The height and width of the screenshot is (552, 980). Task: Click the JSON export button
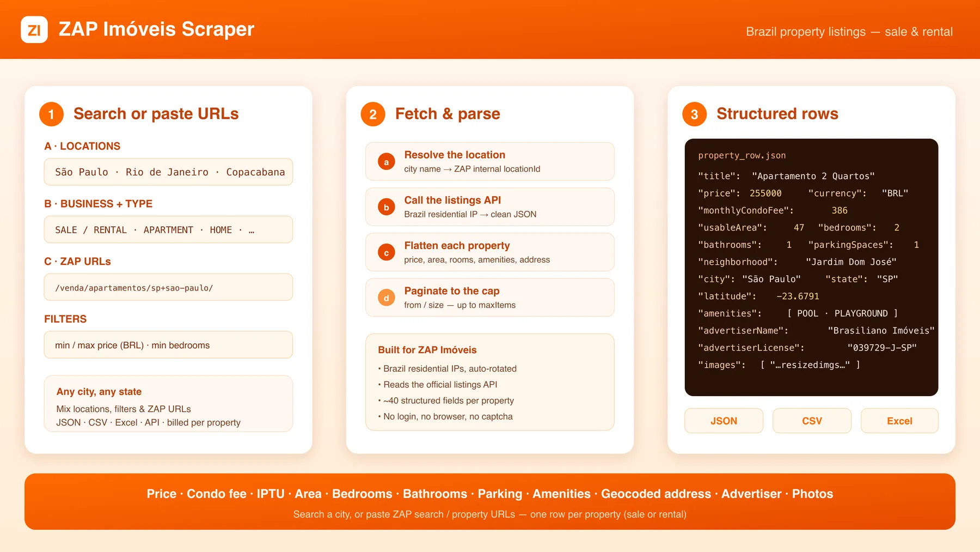pyautogui.click(x=724, y=421)
